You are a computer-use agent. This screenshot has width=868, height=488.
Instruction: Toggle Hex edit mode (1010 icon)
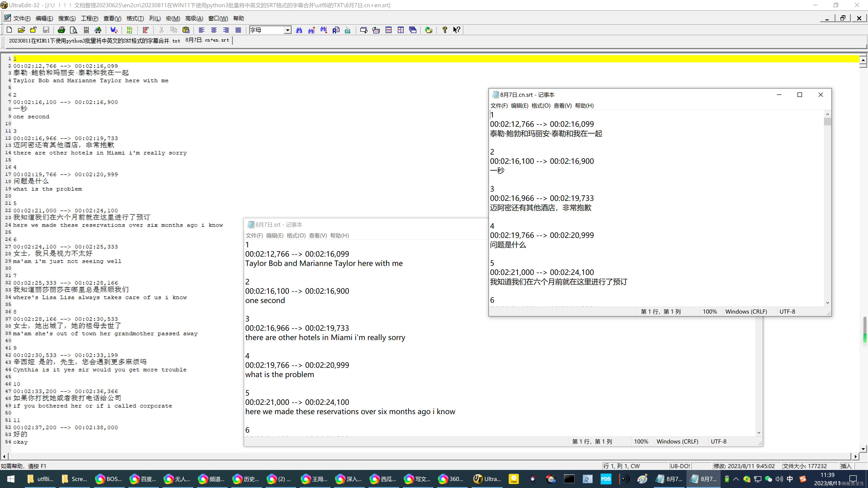click(129, 30)
